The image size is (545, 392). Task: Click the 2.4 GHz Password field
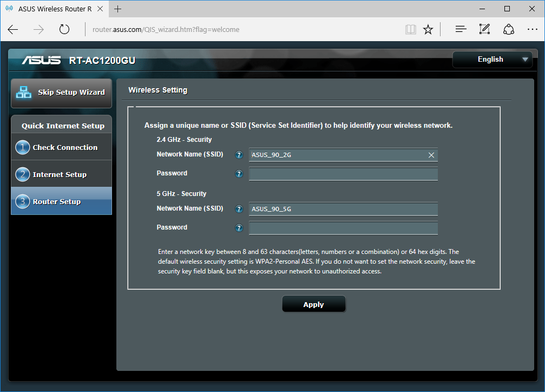pos(343,174)
